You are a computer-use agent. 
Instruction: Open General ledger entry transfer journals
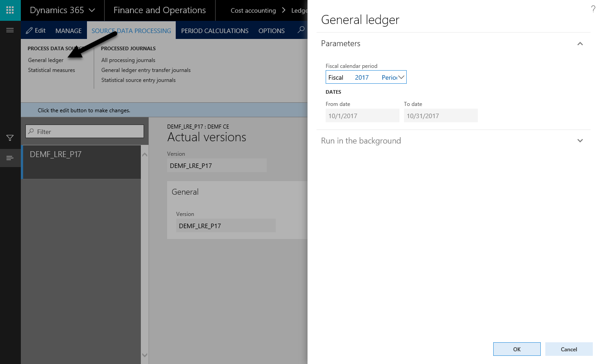pos(146,70)
